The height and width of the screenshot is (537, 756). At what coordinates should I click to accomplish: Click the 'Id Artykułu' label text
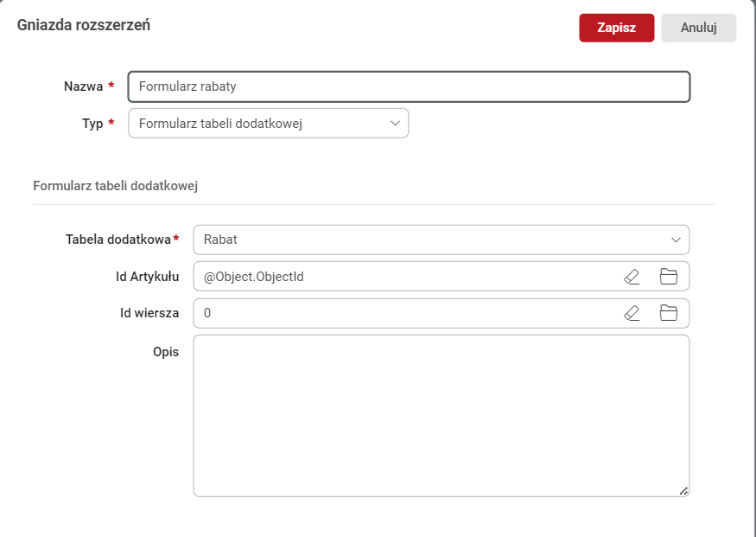point(147,277)
